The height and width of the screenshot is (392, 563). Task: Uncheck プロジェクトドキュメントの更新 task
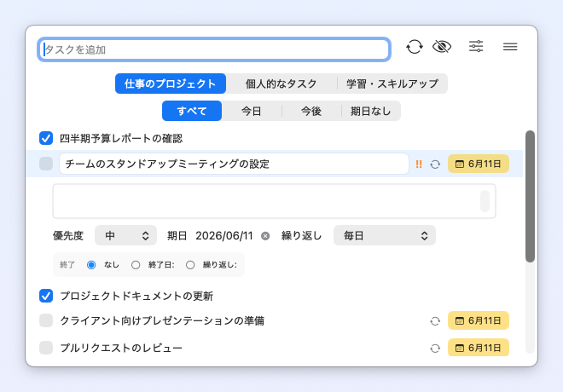coord(46,296)
